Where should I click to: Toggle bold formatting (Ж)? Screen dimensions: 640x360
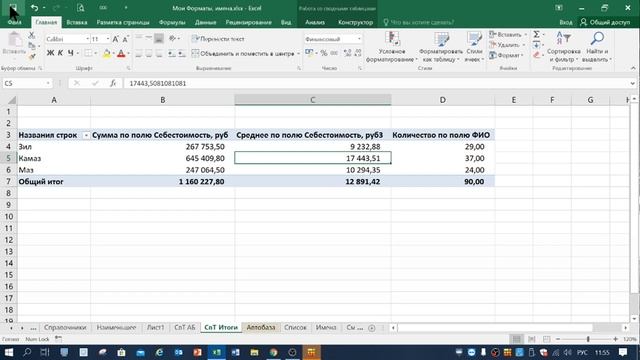[50, 53]
